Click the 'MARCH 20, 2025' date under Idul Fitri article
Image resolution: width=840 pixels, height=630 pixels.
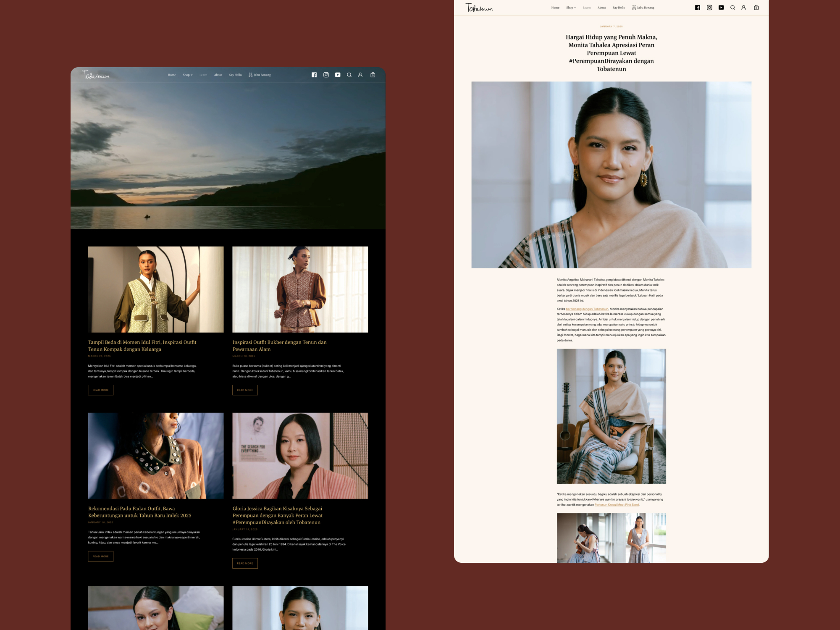99,356
